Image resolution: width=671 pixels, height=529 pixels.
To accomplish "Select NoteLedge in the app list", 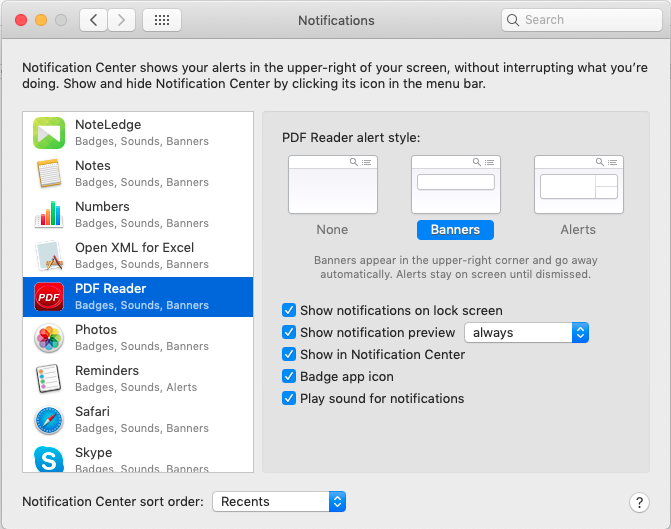I will click(138, 133).
